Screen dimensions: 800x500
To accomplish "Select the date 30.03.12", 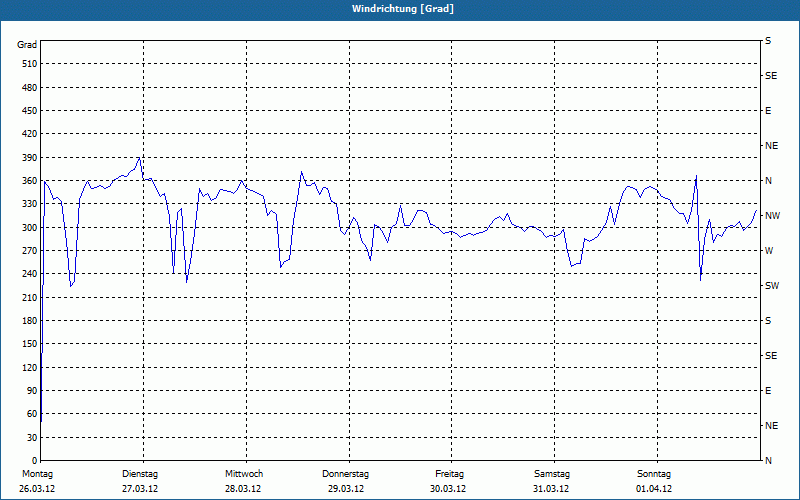I will pos(448,489).
